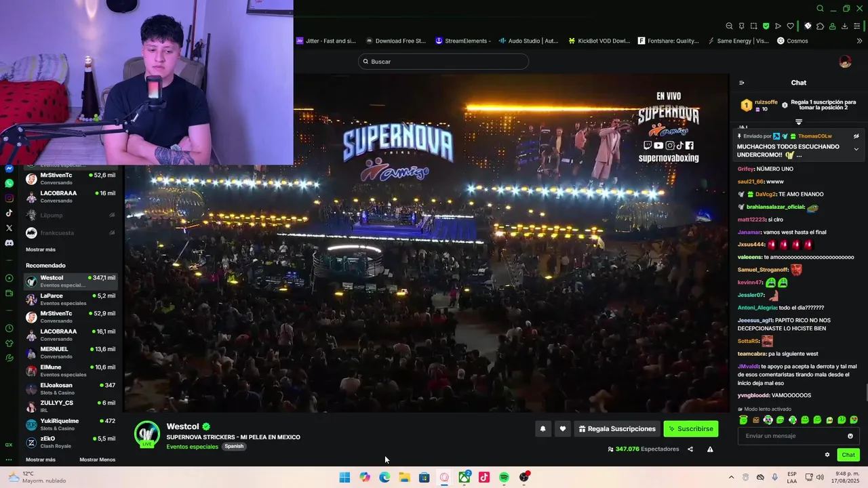The image size is (868, 488).
Task: Open the sidebar wallet icon
Action: coord(9,293)
